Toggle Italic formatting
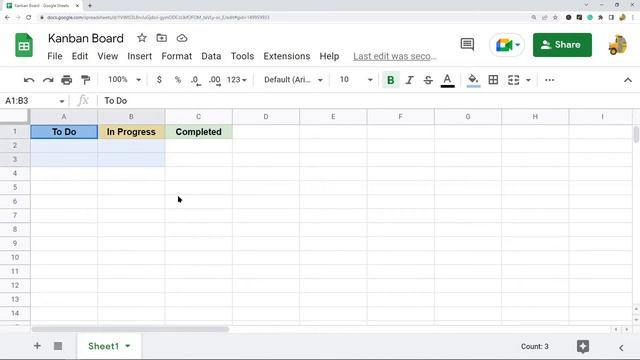Image resolution: width=640 pixels, height=360 pixels. 409,80
